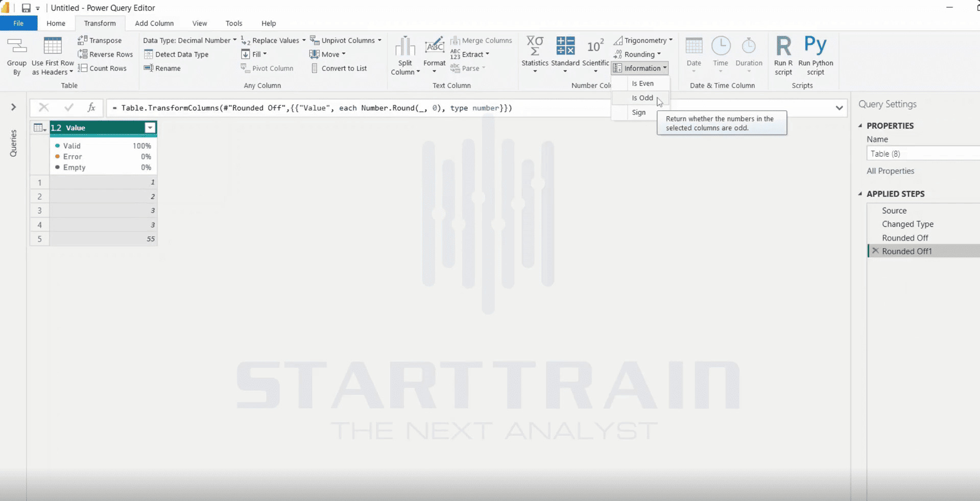This screenshot has height=501, width=980.
Task: Select Sign from Information menu
Action: [638, 112]
